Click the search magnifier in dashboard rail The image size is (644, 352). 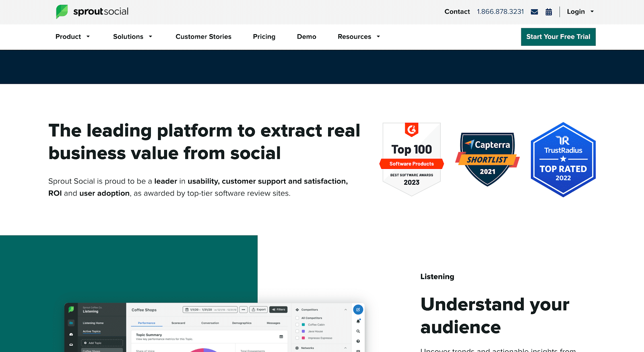click(358, 331)
